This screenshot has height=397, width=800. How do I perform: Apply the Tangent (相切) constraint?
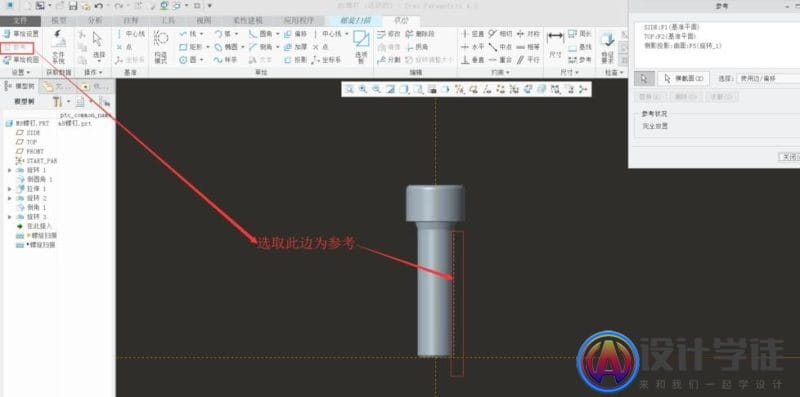tap(500, 34)
